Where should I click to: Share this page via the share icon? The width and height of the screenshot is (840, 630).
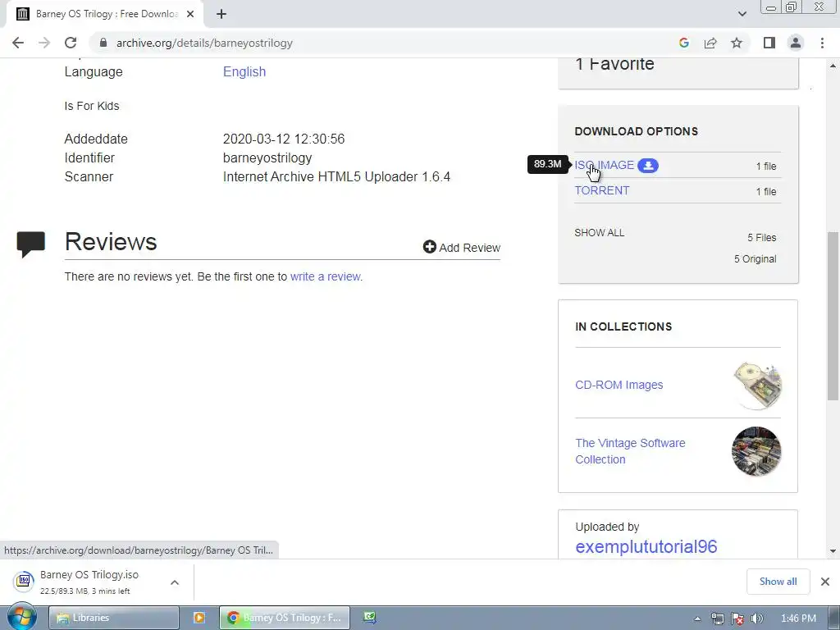click(710, 43)
